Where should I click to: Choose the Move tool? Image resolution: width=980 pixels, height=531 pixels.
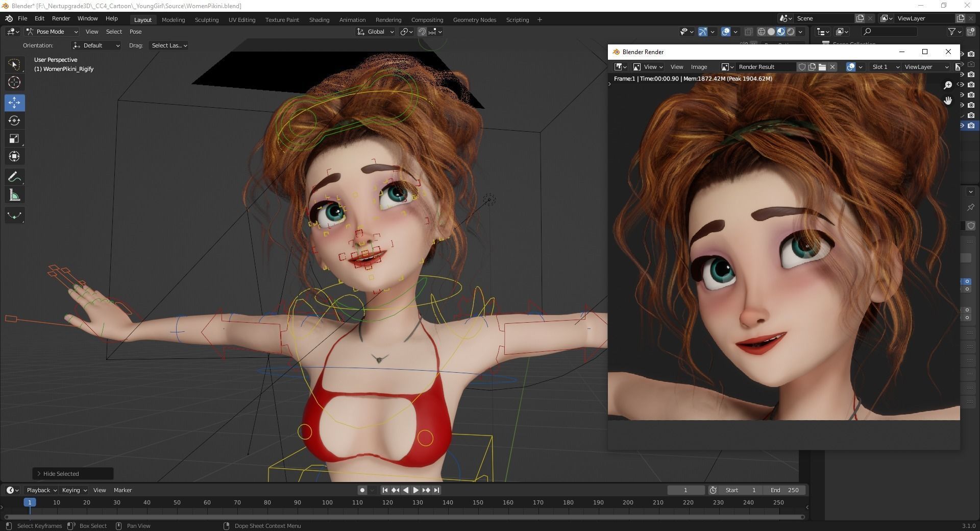tap(14, 103)
